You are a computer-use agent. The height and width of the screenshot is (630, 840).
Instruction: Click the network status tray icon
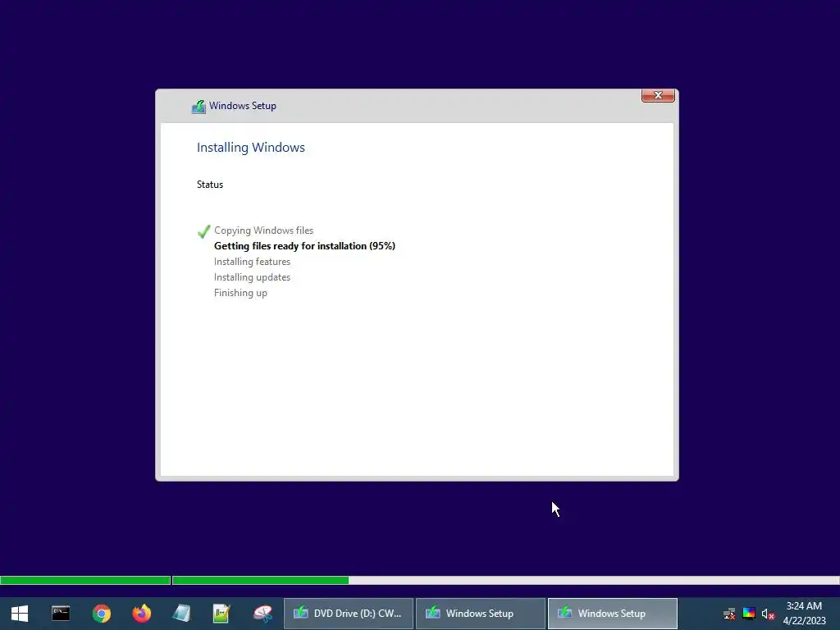point(729,614)
